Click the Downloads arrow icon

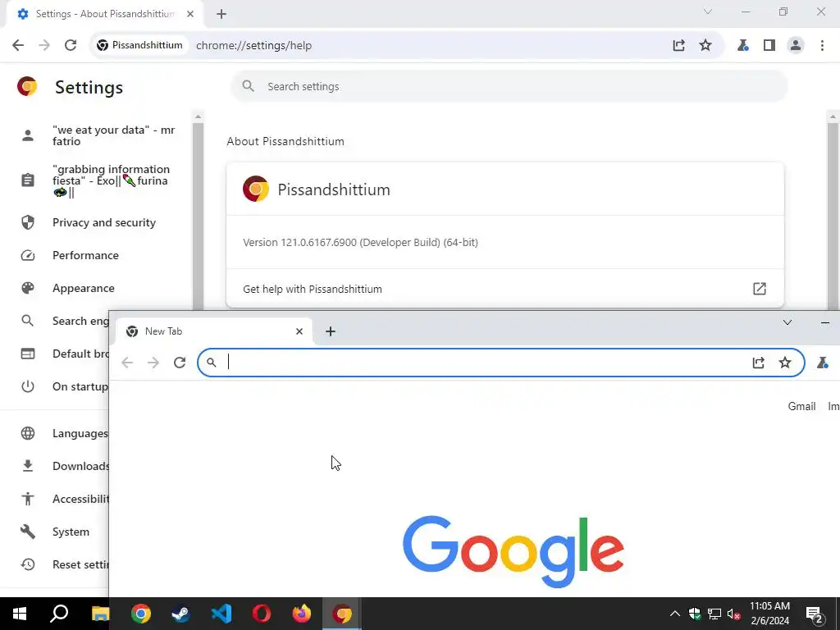click(27, 466)
